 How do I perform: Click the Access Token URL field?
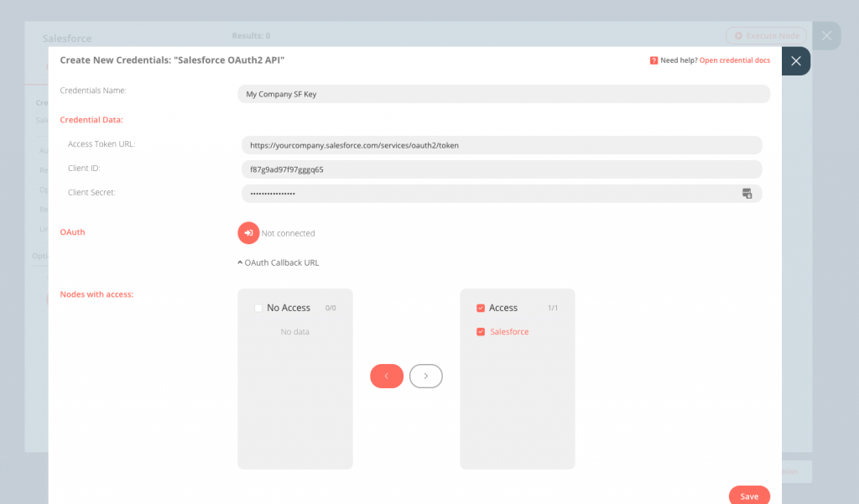tap(501, 145)
